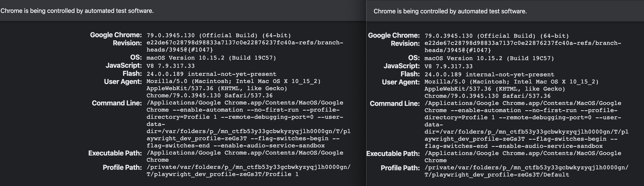Click the 'User Agent:' label in left window
The image size is (644, 186).
pos(123,82)
